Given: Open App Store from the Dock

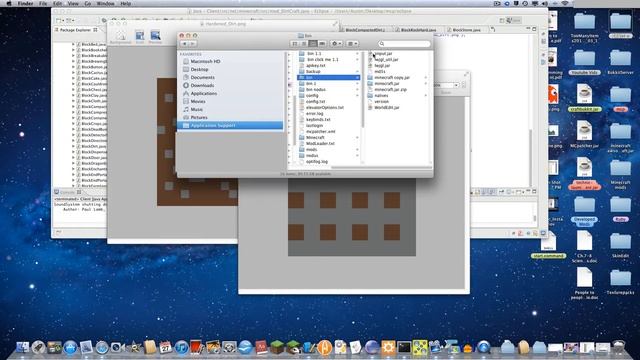Looking at the screenshot, I should pyautogui.click(x=70, y=347).
